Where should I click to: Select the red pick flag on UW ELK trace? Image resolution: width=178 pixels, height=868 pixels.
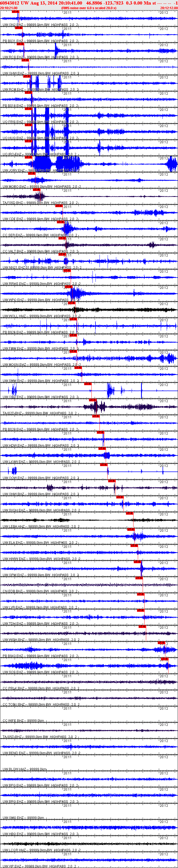coord(131,529)
